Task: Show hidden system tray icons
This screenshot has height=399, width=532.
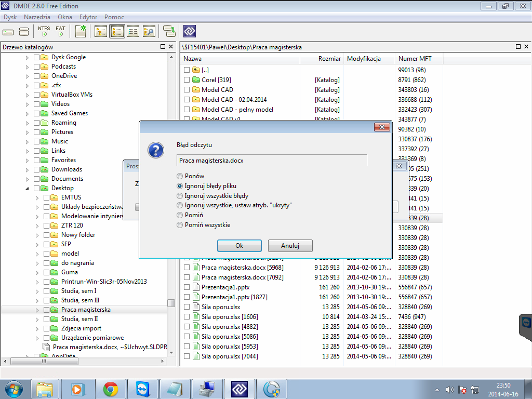Action: click(x=437, y=390)
